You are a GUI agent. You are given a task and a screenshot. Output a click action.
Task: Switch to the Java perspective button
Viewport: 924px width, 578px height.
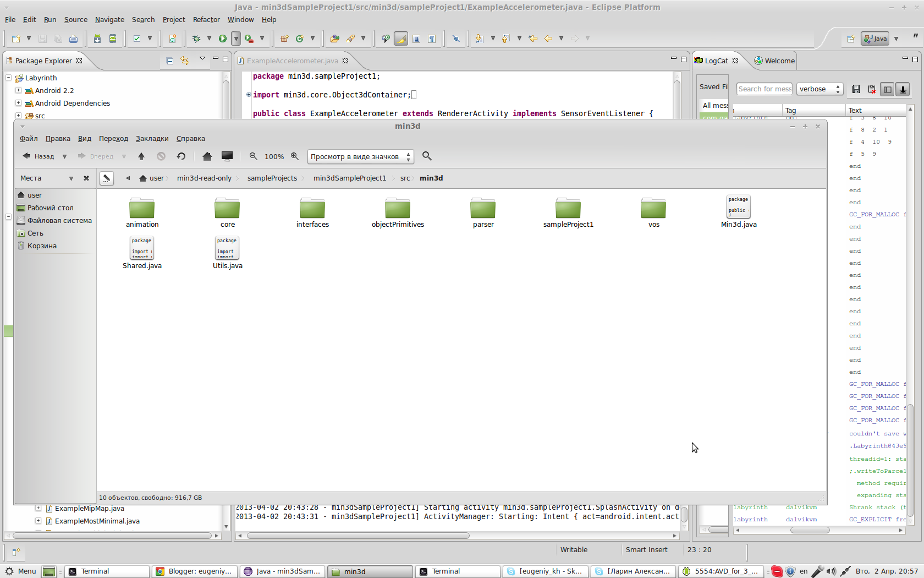pyautogui.click(x=875, y=39)
